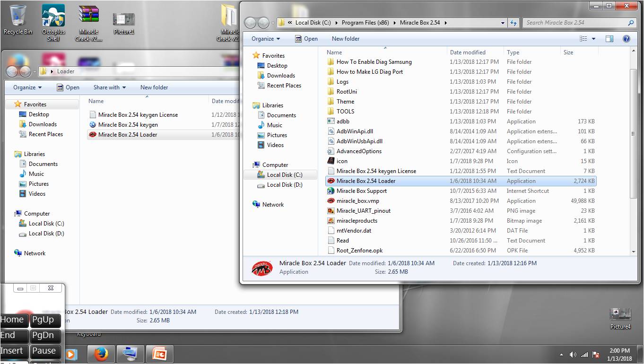Go back in the Miracle Box 2.54 window
The width and height of the screenshot is (644, 364).
(x=251, y=22)
